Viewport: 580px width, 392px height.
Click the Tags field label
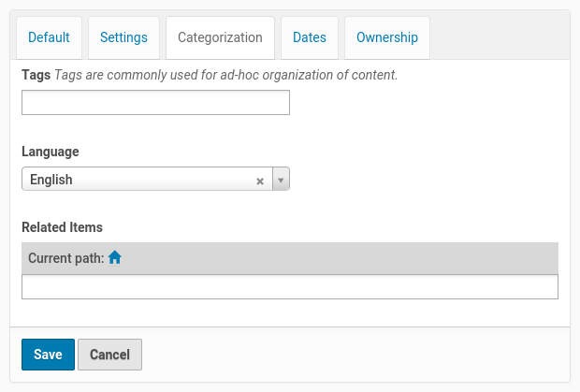36,75
